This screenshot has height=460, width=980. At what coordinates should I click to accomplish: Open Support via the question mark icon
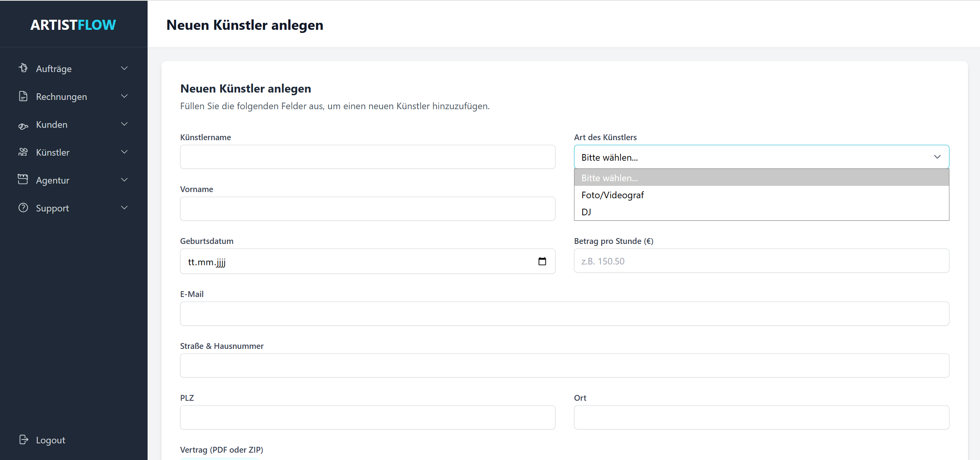(x=23, y=208)
